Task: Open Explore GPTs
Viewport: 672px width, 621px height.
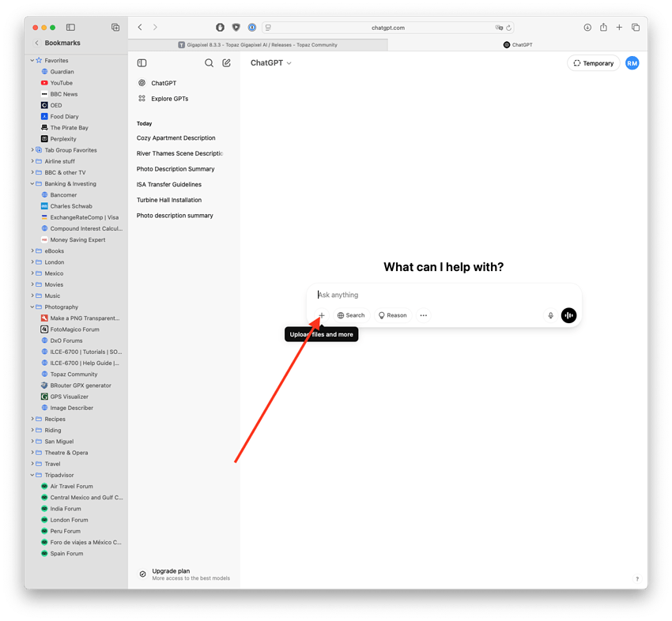Action: tap(169, 99)
